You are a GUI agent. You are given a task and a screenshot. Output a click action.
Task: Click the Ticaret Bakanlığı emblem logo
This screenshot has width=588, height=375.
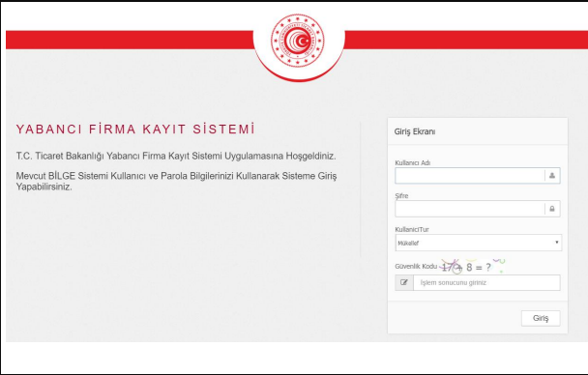[x=298, y=41]
